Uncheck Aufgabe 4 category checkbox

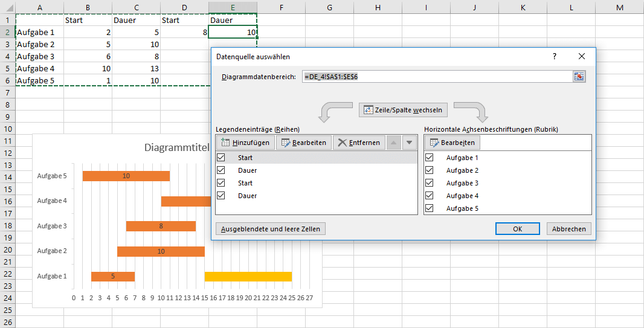point(430,196)
